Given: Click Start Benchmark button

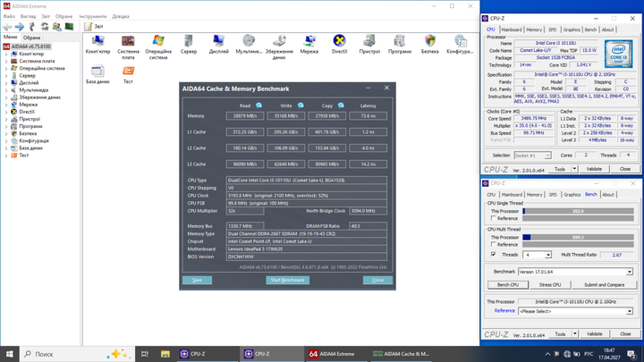Looking at the screenshot, I should 287,280.
